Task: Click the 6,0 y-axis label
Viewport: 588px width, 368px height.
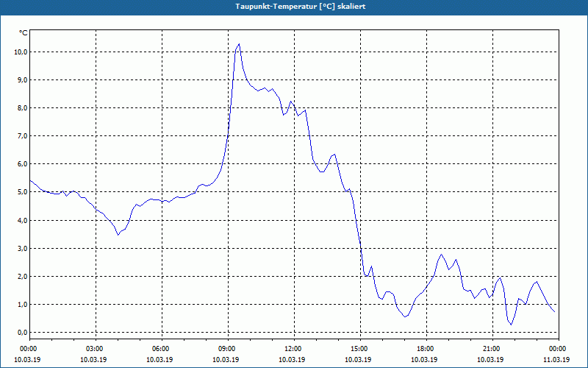Action: tap(23, 164)
